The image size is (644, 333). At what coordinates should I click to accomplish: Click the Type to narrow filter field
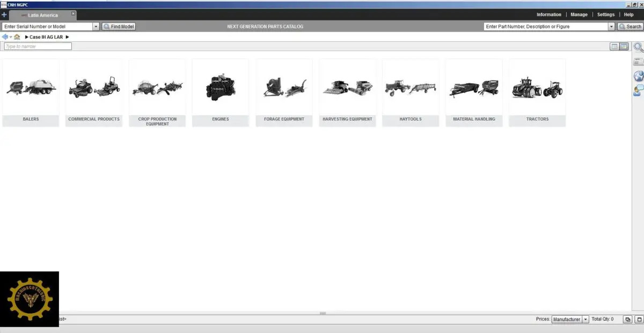[38, 47]
